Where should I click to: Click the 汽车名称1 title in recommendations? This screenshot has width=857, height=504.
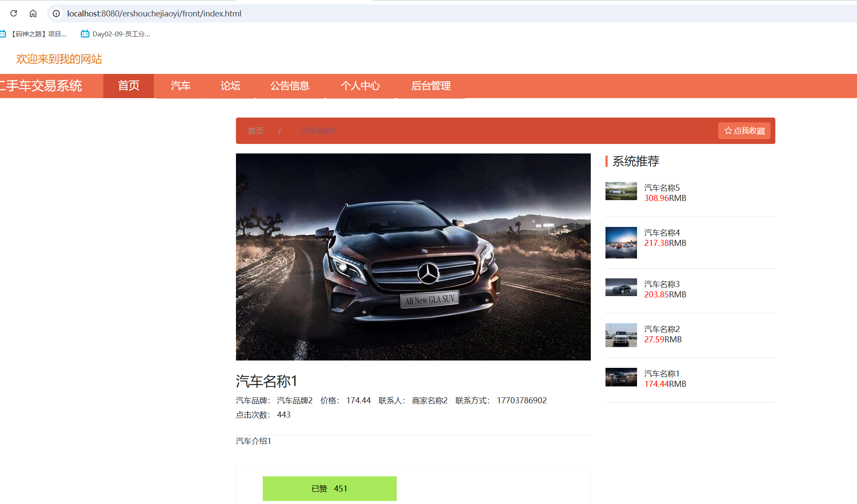click(662, 373)
